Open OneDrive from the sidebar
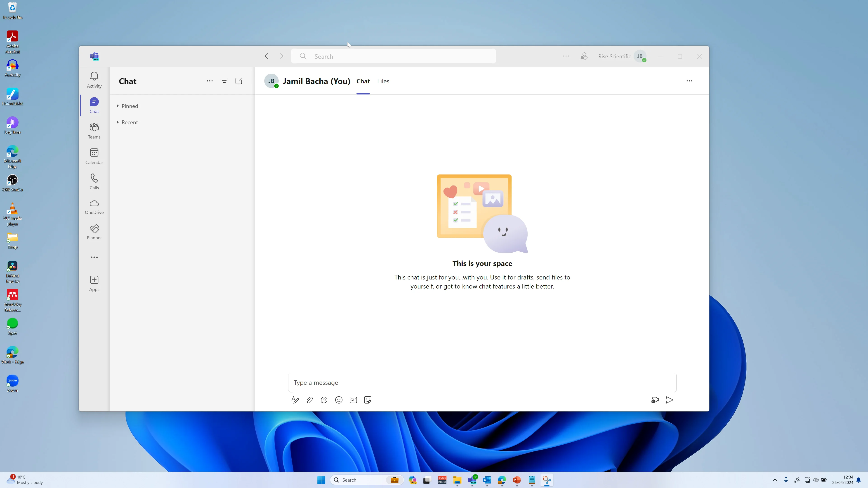The height and width of the screenshot is (488, 868). [x=94, y=206]
